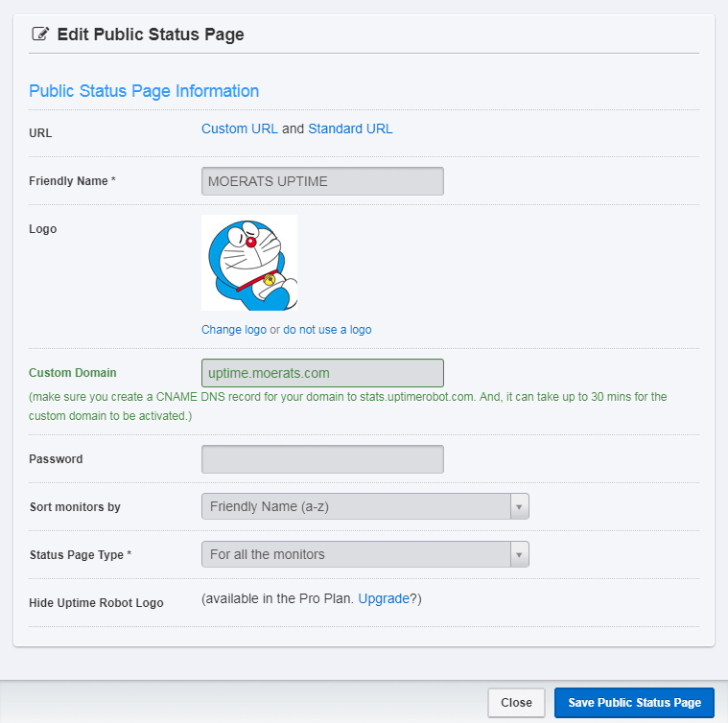The width and height of the screenshot is (728, 723).
Task: Click the Doraemon logo image
Action: 249,263
